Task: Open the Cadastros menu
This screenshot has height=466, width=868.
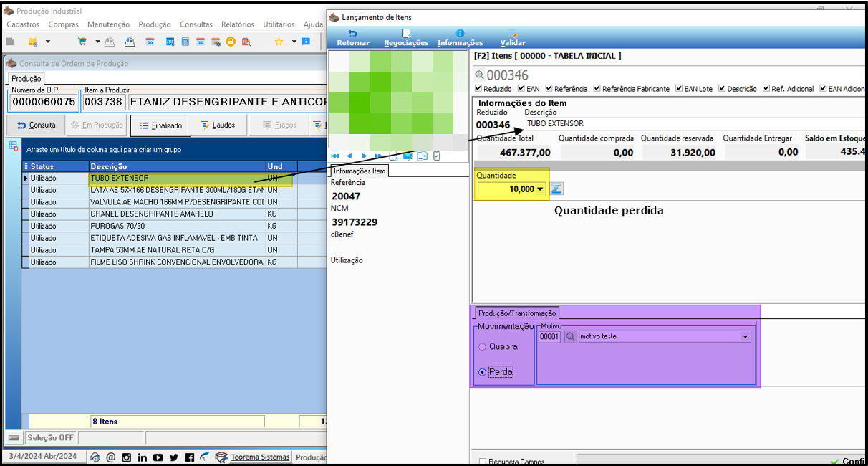Action: coord(23,24)
